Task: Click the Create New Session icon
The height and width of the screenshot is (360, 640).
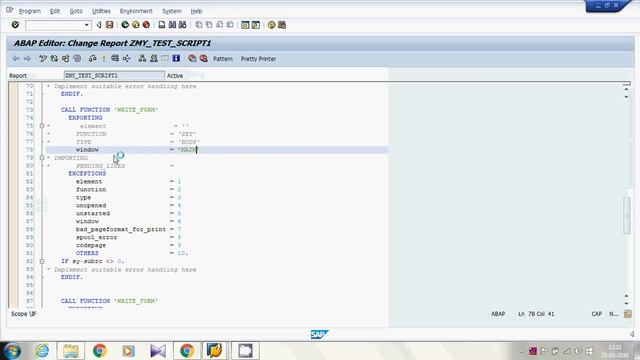Action: 245,25
